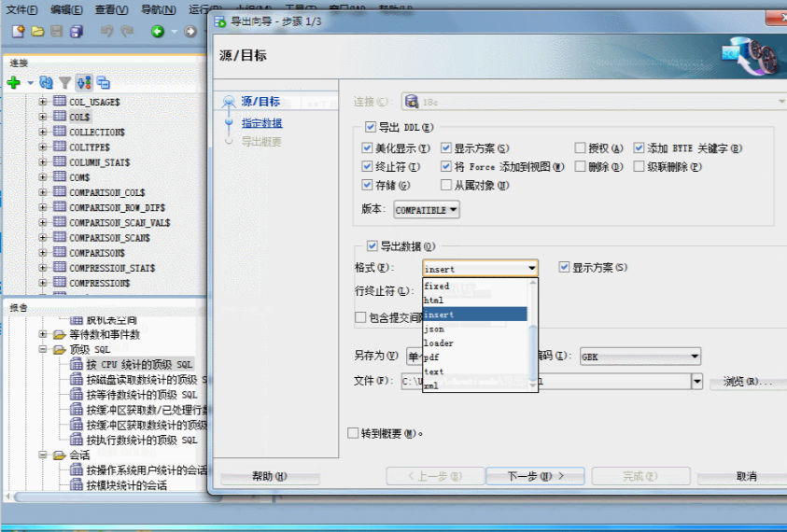Open the 查看 menu
The height and width of the screenshot is (532, 787).
[x=111, y=9]
